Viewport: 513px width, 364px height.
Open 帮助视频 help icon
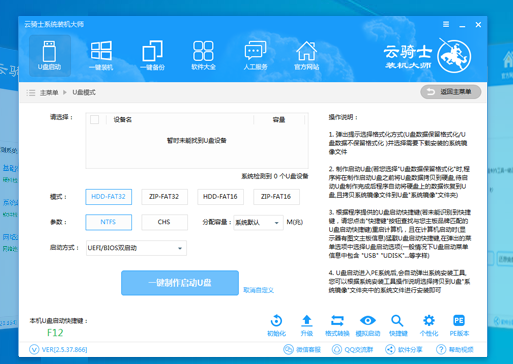(x=441, y=349)
